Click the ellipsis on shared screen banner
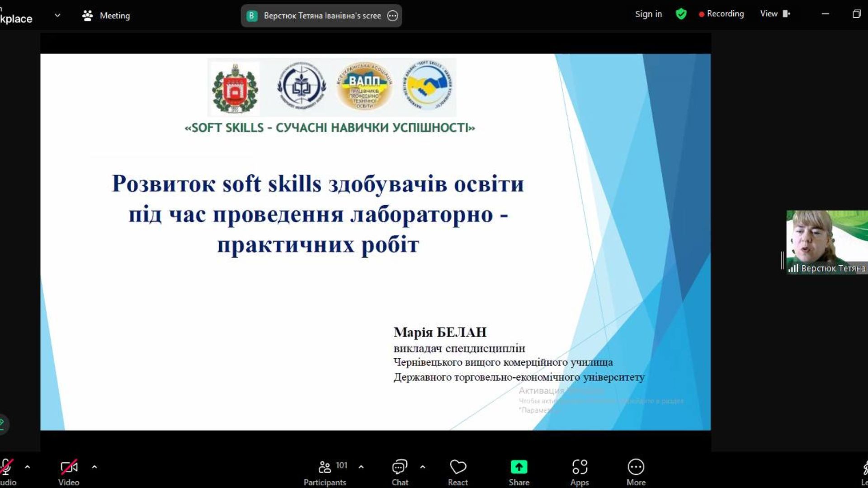The height and width of the screenshot is (488, 868). pos(392,16)
